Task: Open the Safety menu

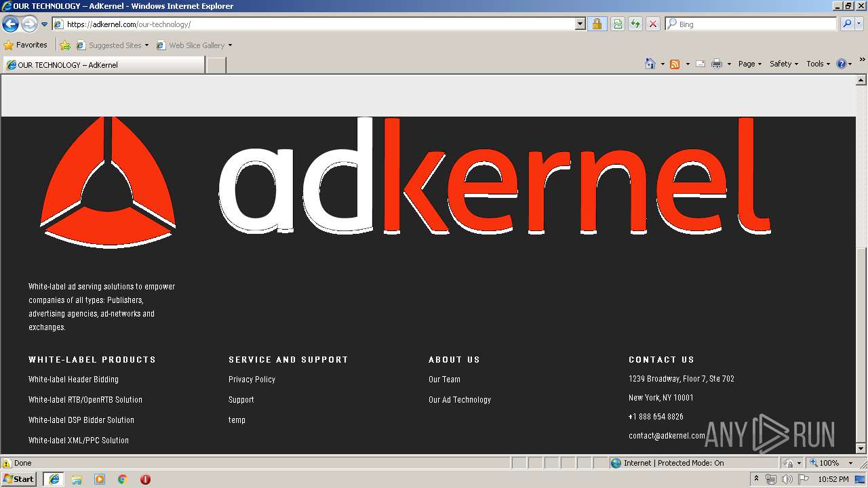Action: (784, 64)
